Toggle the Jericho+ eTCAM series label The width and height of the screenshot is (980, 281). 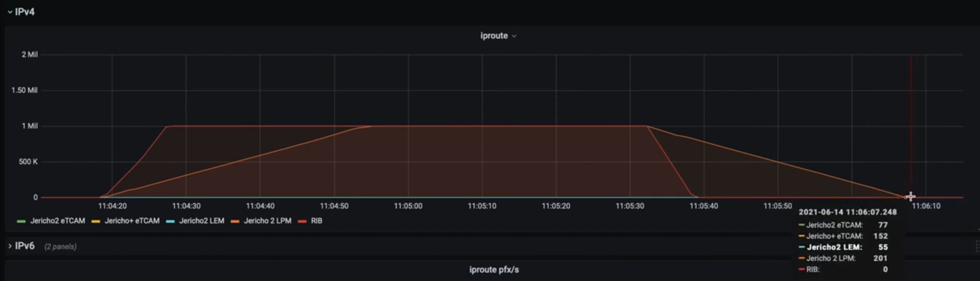132,221
